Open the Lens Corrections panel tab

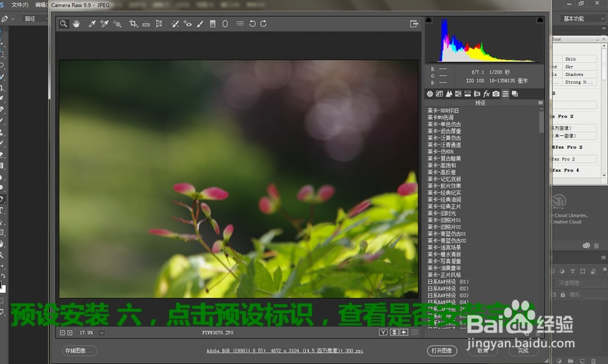477,94
